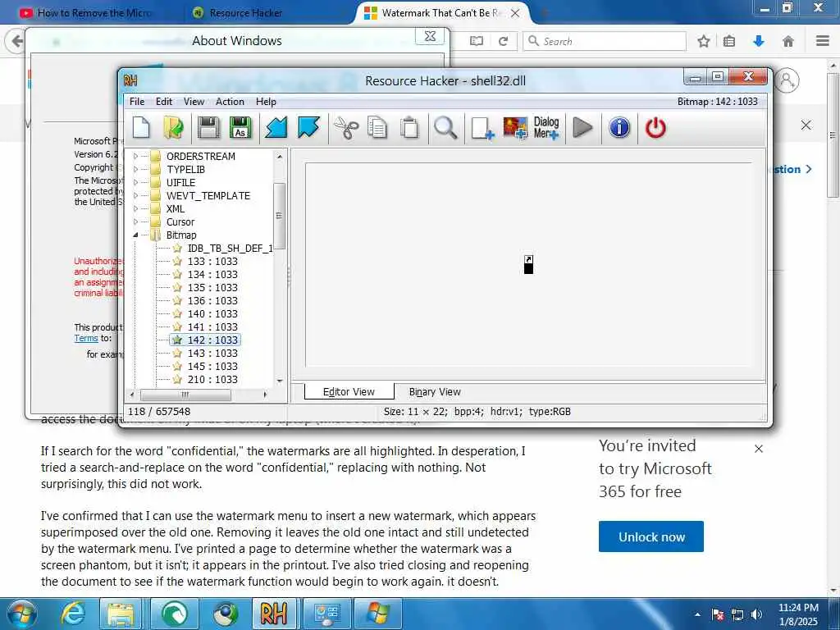Show the About info icon
This screenshot has width=840, height=630.
tap(619, 128)
